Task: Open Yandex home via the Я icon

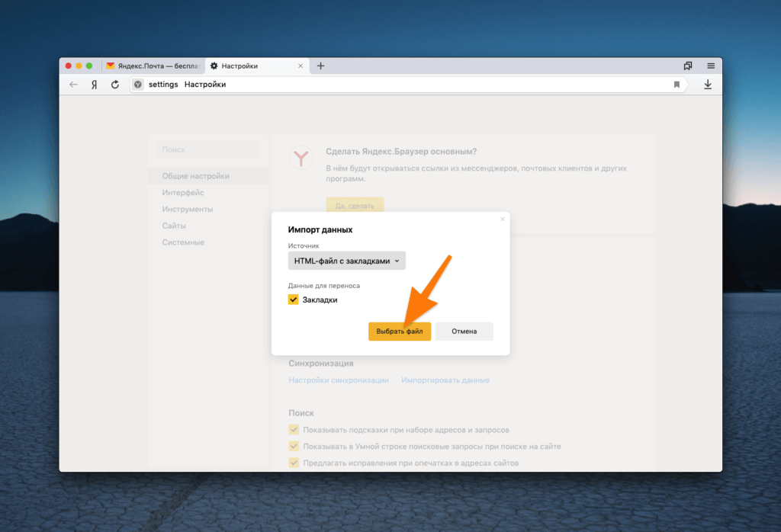Action: (x=94, y=85)
